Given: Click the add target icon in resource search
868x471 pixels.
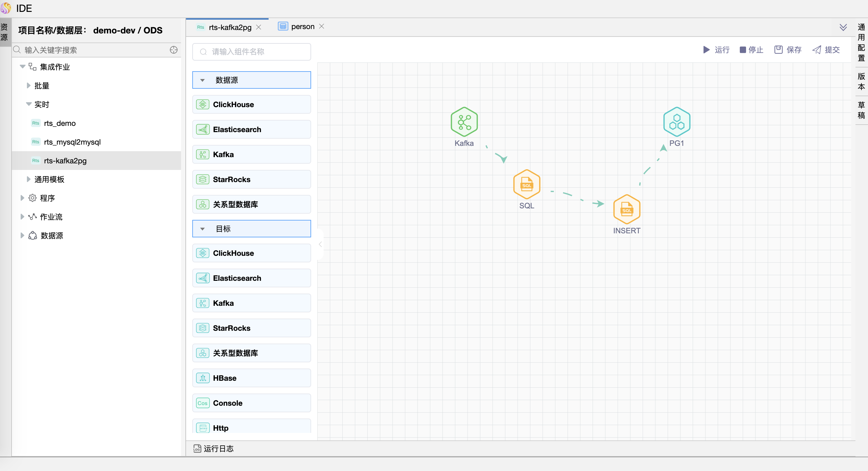Looking at the screenshot, I should [x=174, y=50].
